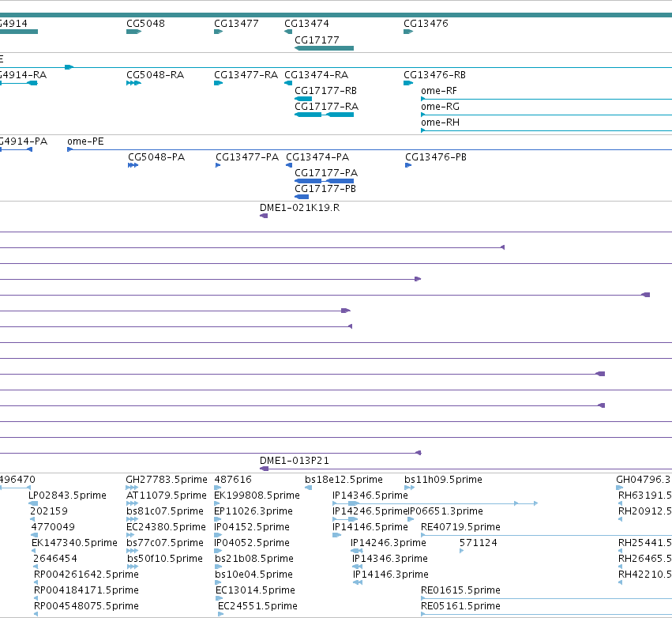Image resolution: width=672 pixels, height=618 pixels.
Task: Select feature 2646454
Action: point(55,559)
